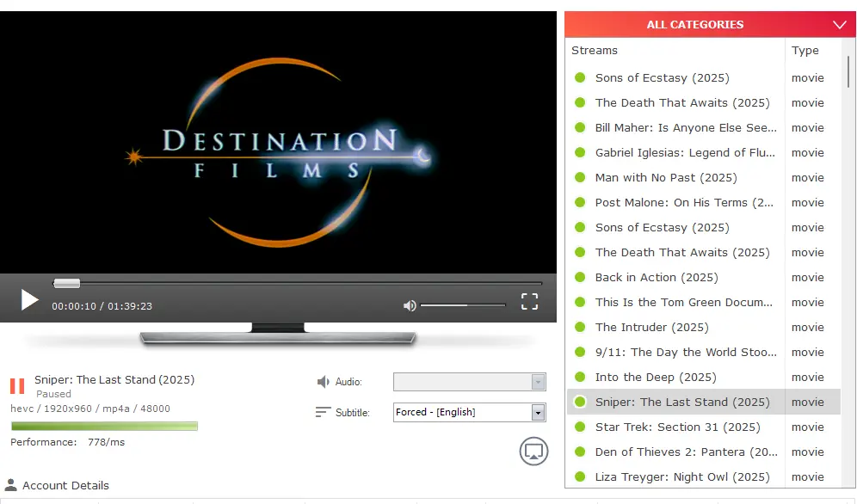Screen dimensions: 857x504
Task: Click green status dot for Man with No Past
Action: [580, 177]
